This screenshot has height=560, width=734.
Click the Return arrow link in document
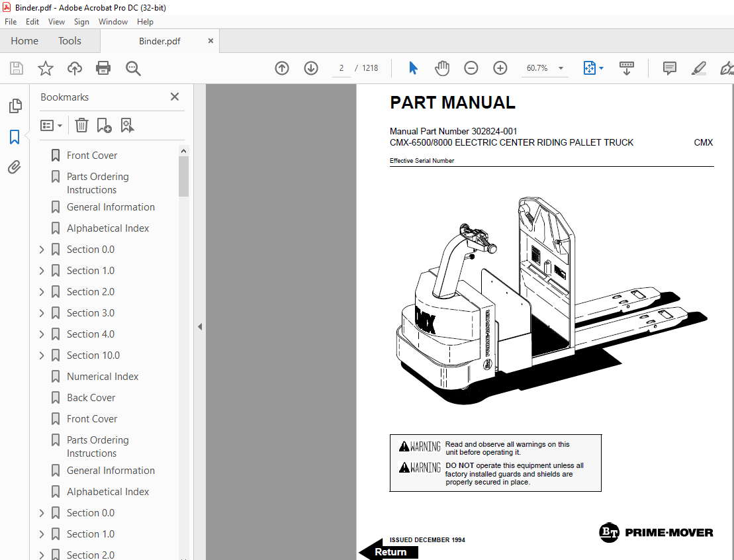(389, 551)
